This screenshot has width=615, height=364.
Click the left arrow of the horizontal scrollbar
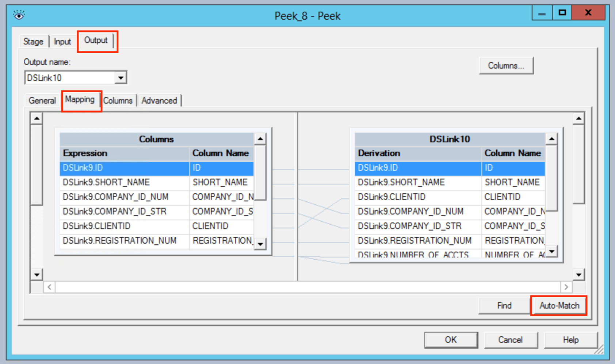[49, 287]
